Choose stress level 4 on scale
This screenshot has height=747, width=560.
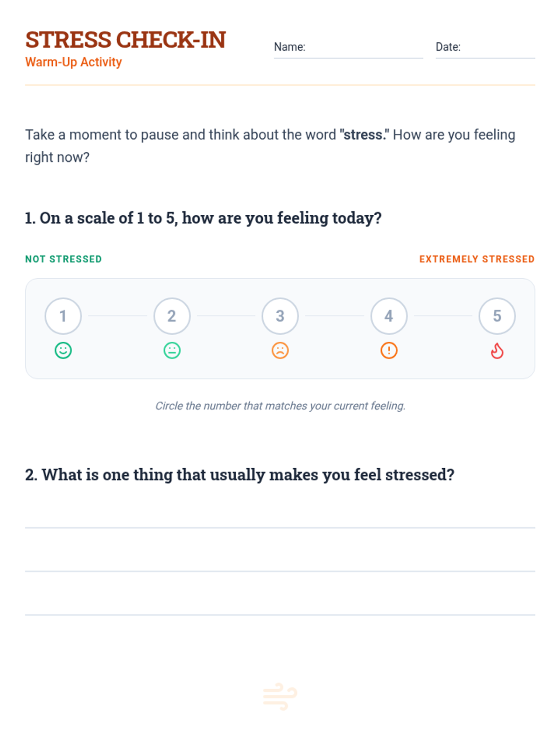click(x=389, y=316)
